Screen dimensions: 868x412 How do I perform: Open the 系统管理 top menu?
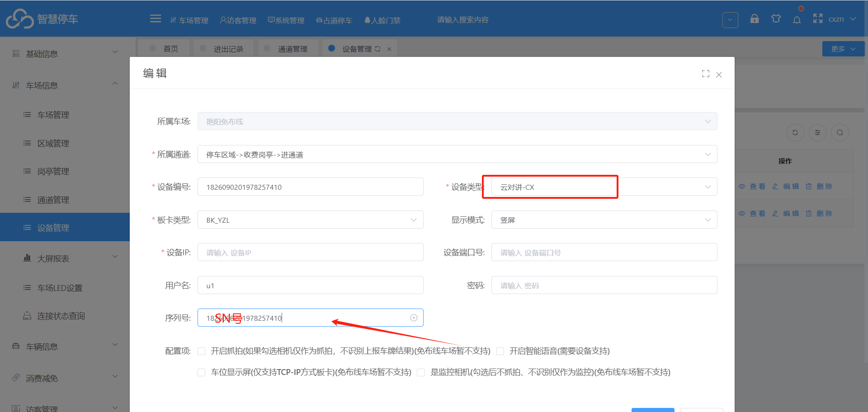point(286,20)
